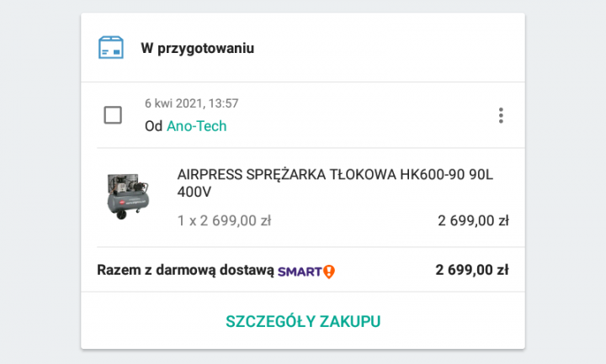This screenshot has width=606, height=364.
Task: Click the orange Smart badge icon
Action: pos(329,271)
